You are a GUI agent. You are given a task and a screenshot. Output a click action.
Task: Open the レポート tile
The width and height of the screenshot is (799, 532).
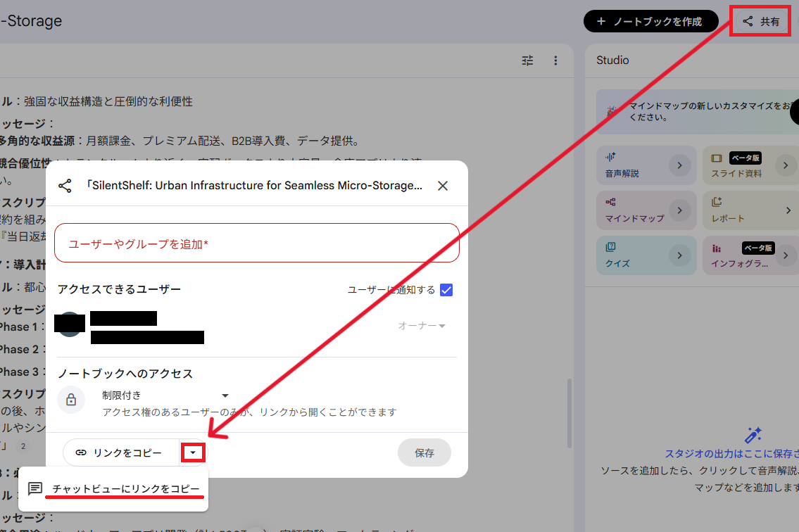750,210
